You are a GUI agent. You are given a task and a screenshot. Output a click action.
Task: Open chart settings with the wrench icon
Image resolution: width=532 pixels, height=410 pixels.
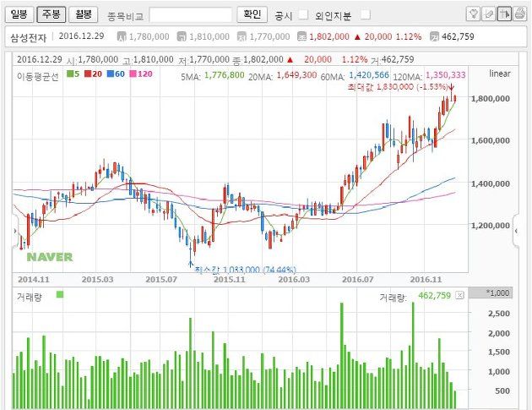click(473, 14)
